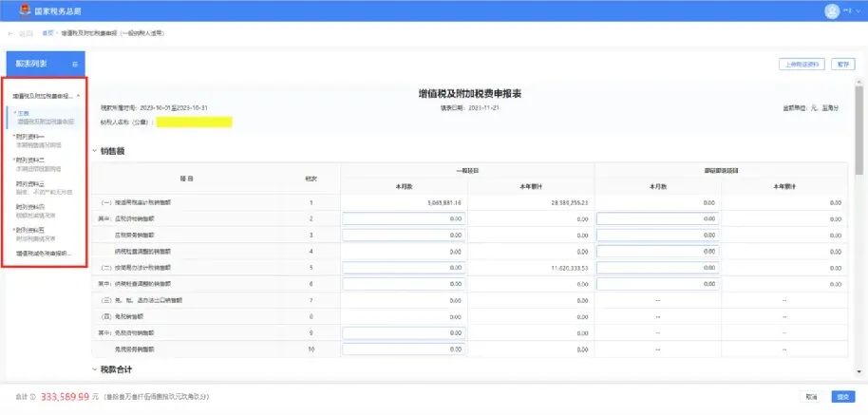Click 应税货物销售额 一般项目 本月数 input
The image size is (868, 415).
[x=404, y=218]
